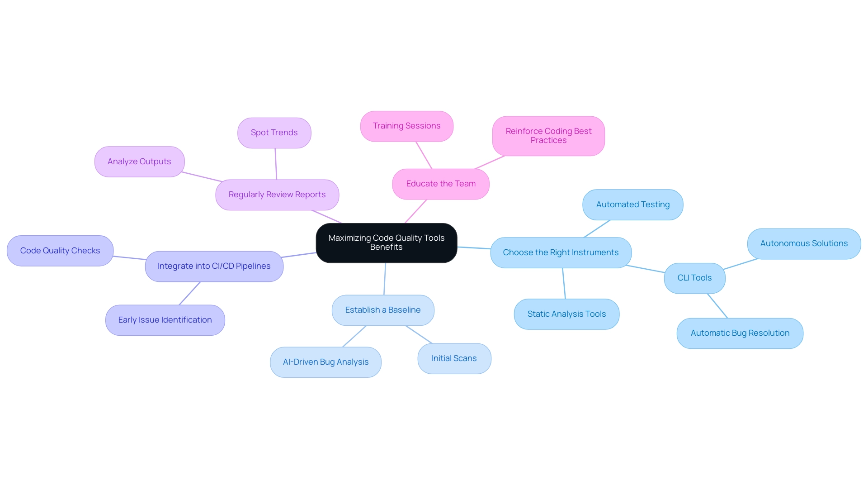Expand the 'Choose the Right Instruments' branch
The width and height of the screenshot is (868, 490).
[561, 252]
